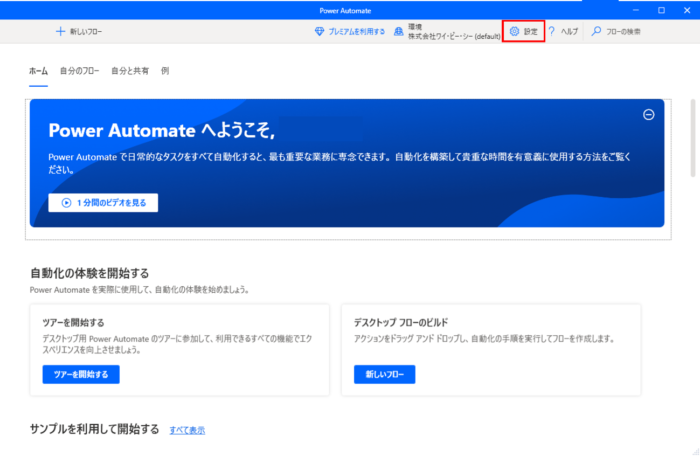Click the vertical scrollbar thumb
The width and height of the screenshot is (700, 456).
click(x=693, y=138)
